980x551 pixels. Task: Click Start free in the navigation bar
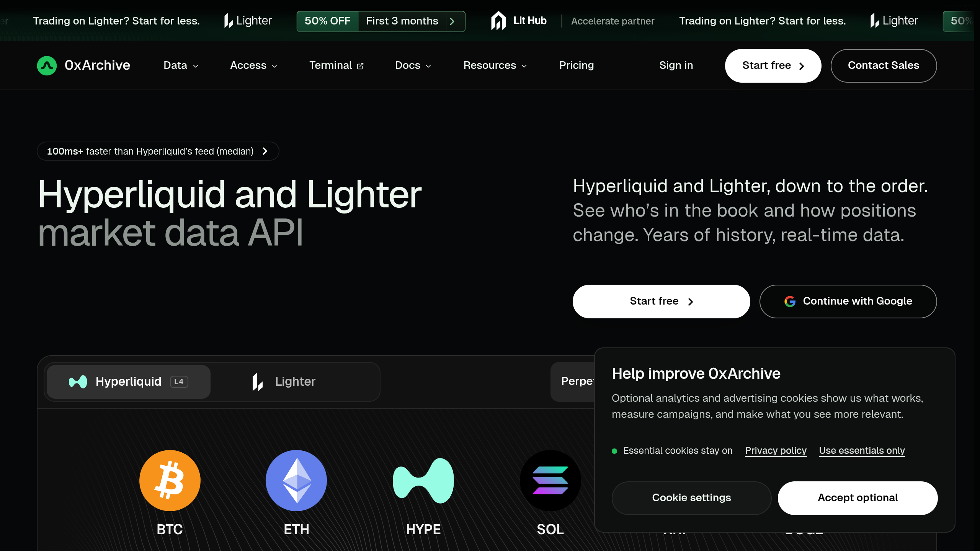773,65
